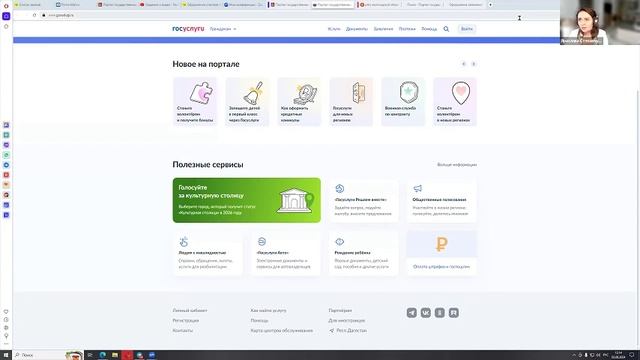Open the Услуги menu item
The image size is (640, 360).
tap(334, 29)
